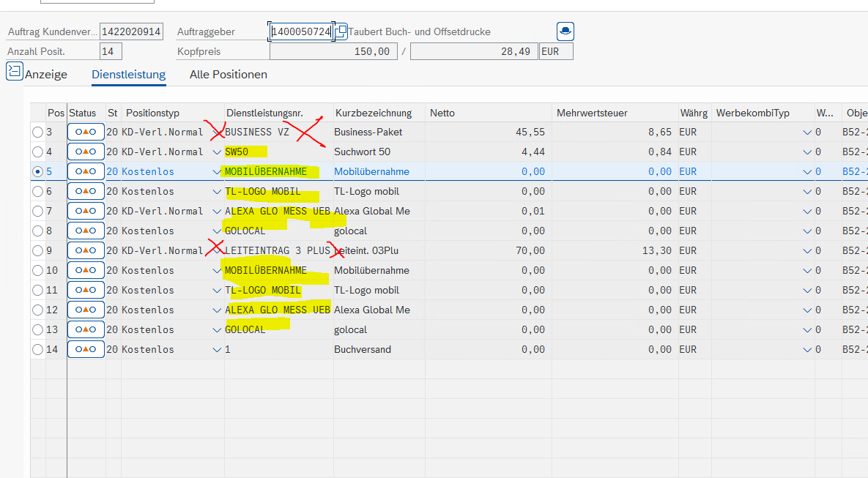Image resolution: width=868 pixels, height=478 pixels.
Task: Select the radio button for position 12
Action: 37,310
